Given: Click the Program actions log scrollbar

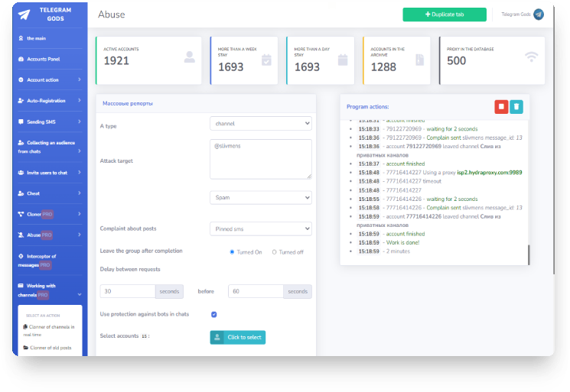Looking at the screenshot, I should (529, 254).
